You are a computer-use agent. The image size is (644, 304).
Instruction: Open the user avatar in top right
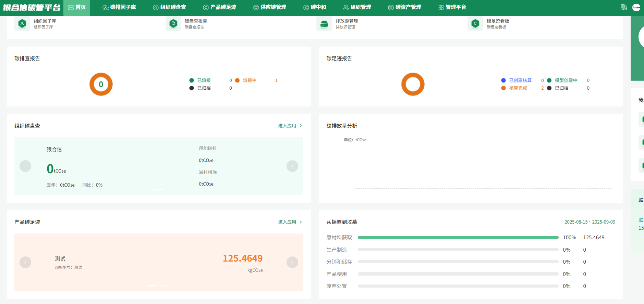(636, 8)
